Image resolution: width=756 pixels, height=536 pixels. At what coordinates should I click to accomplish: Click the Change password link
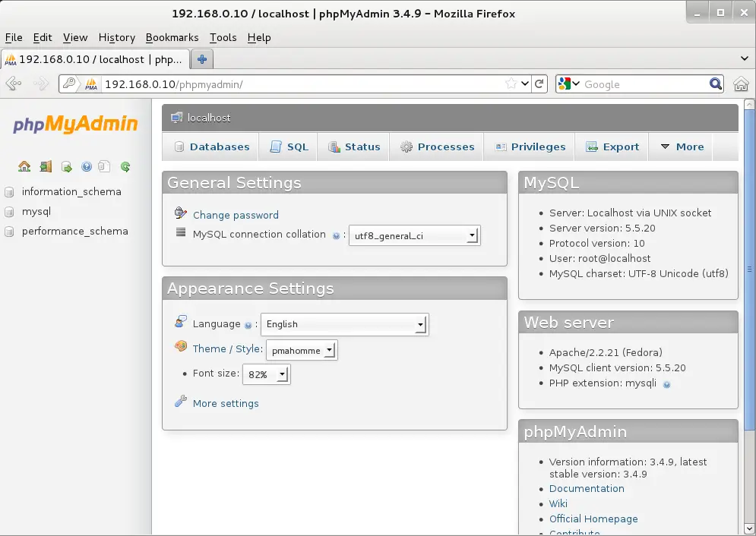(x=236, y=216)
